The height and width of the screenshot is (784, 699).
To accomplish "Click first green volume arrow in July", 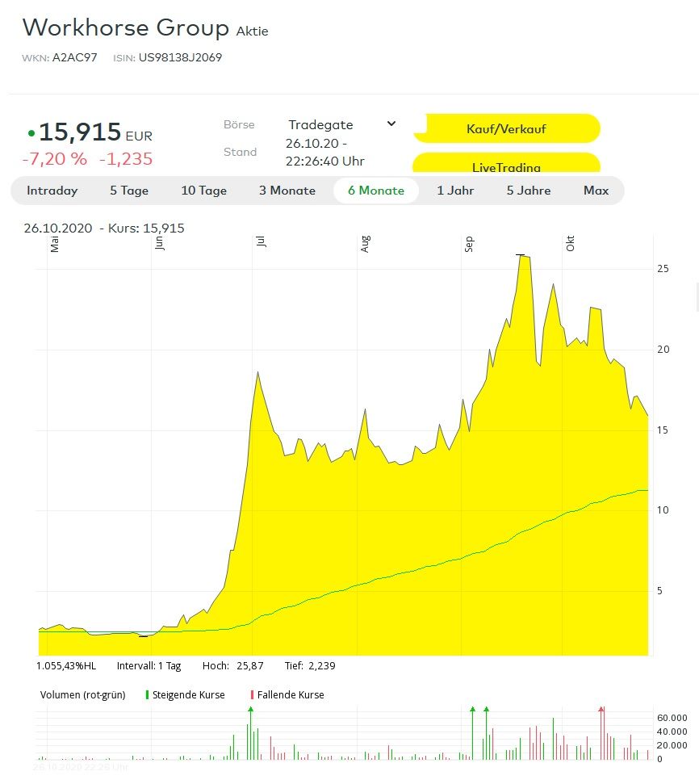I will click(x=251, y=709).
